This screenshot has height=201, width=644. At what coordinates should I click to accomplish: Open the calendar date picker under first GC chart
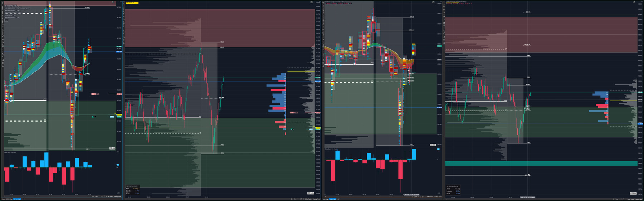pyautogui.click(x=102, y=196)
